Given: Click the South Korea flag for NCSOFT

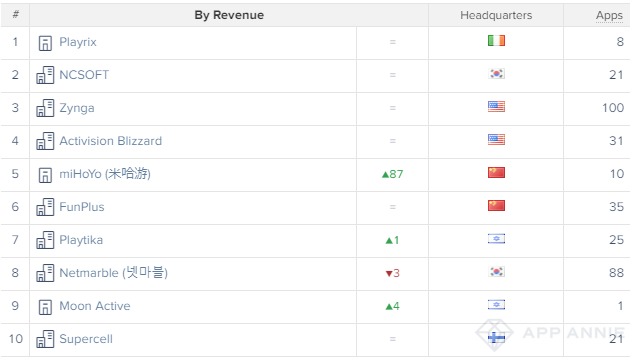Looking at the screenshot, I should tap(496, 74).
